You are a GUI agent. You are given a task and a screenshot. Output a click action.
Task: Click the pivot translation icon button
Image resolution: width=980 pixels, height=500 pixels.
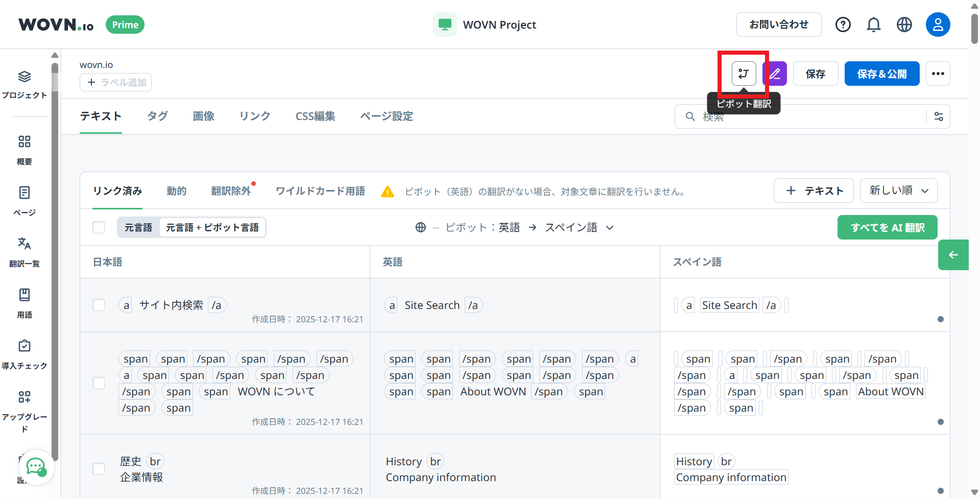click(743, 74)
